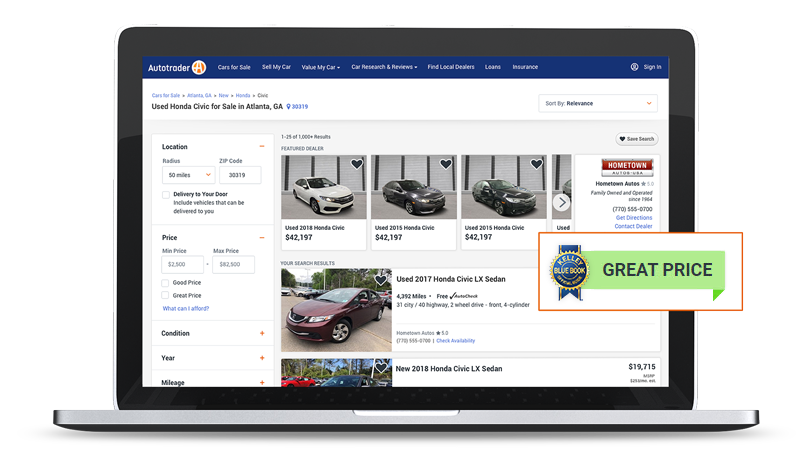Click the Autotrader logo
This screenshot has height=473, width=800.
point(177,67)
